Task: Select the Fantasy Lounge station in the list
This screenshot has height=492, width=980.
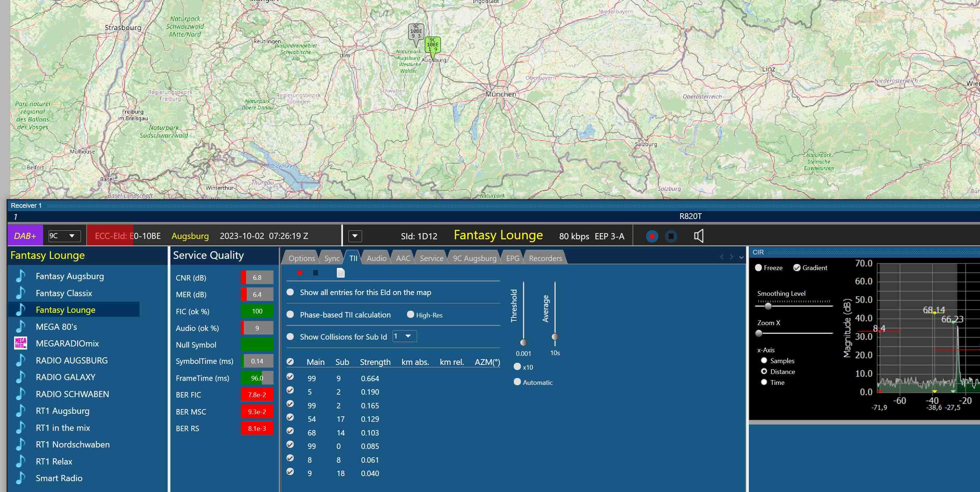Action: [x=74, y=310]
